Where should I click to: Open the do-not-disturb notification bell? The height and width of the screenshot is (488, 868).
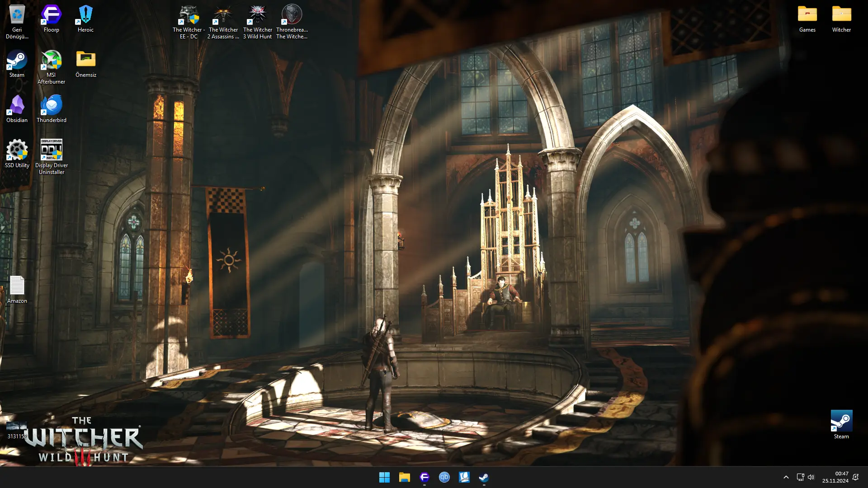pyautogui.click(x=855, y=477)
